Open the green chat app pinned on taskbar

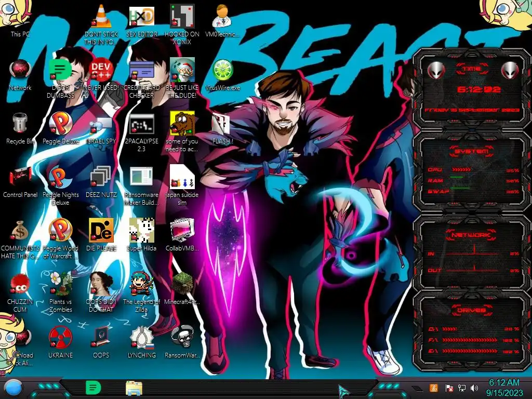click(94, 388)
